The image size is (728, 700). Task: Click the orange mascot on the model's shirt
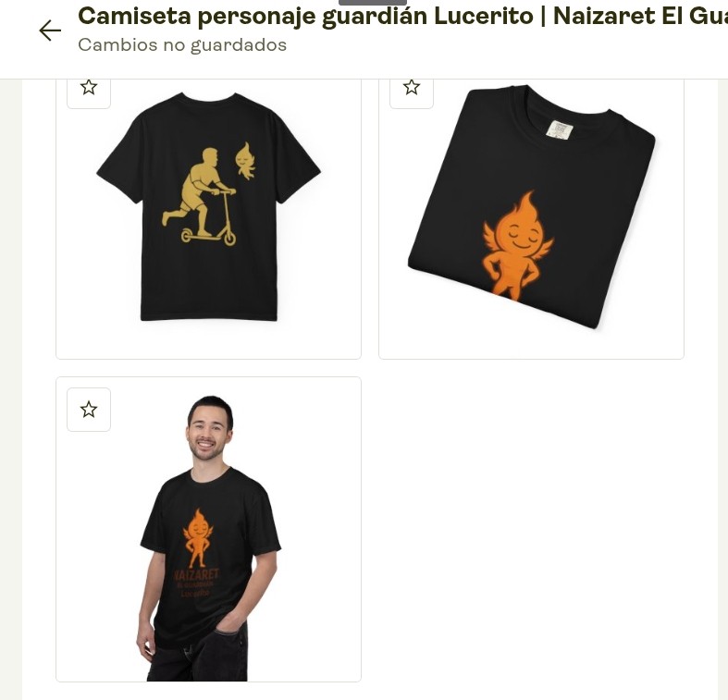click(x=198, y=537)
